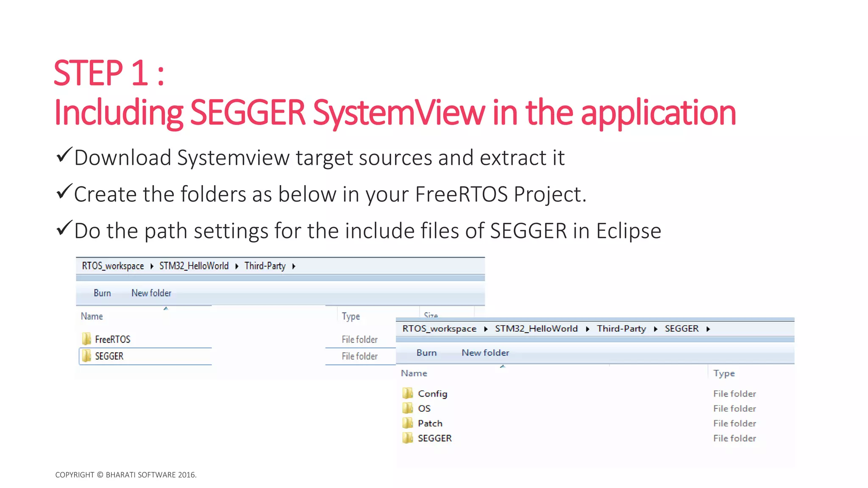The height and width of the screenshot is (488, 868).
Task: Select the Patch folder name
Action: tap(430, 423)
